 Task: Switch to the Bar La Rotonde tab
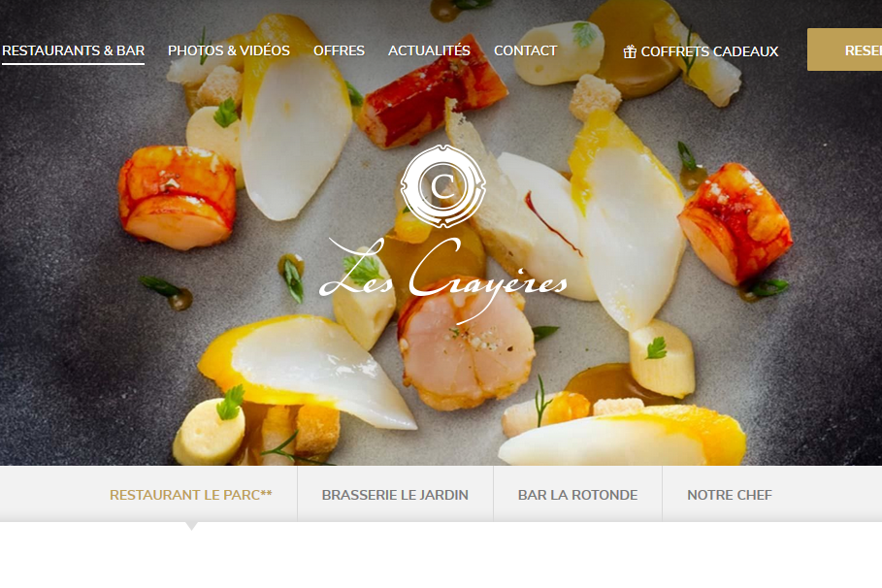point(577,495)
